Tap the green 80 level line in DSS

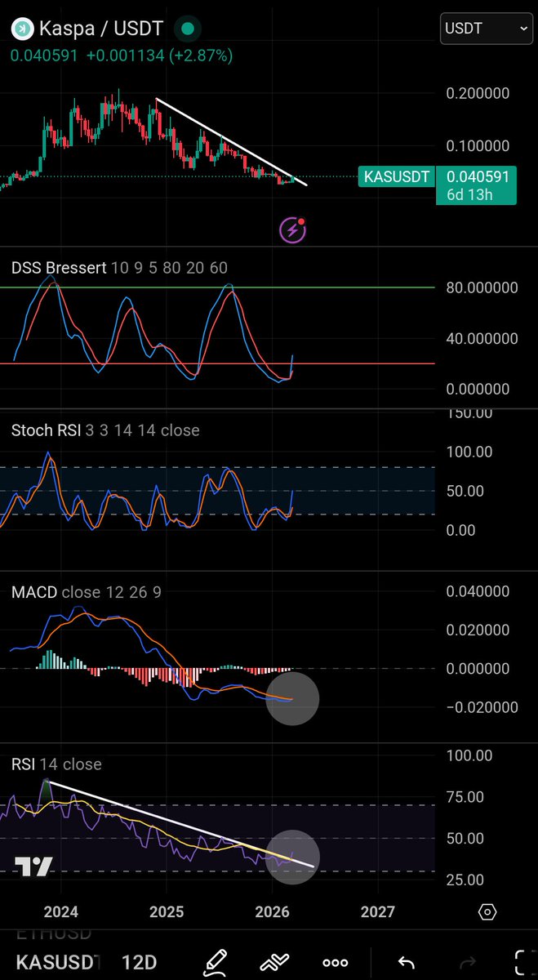point(217,287)
